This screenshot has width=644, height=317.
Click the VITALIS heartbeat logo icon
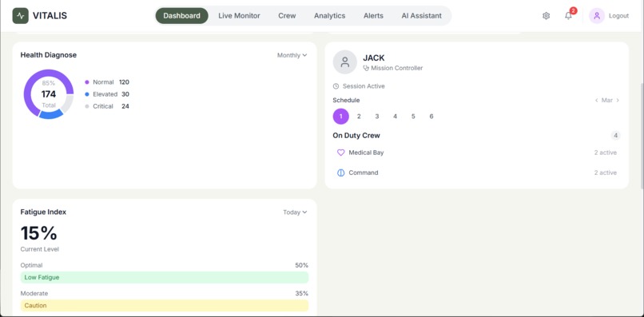click(x=21, y=16)
